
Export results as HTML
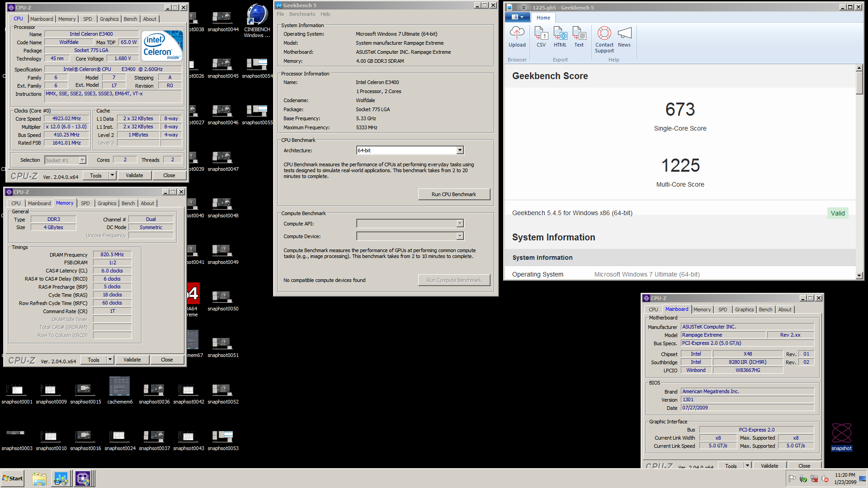560,37
